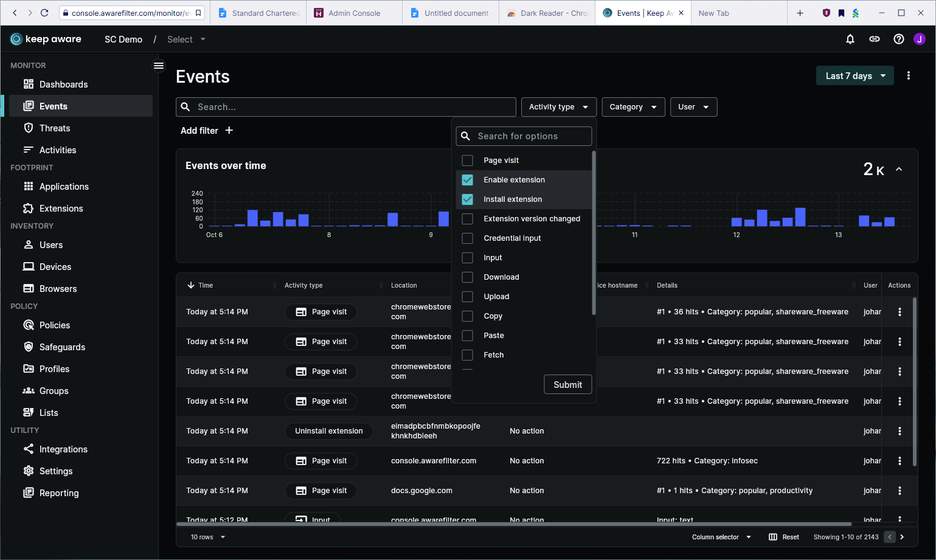Check the Download option

click(468, 277)
